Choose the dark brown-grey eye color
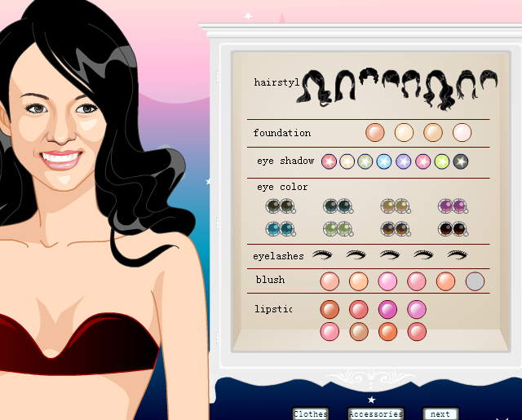Image resolution: width=522 pixels, height=420 pixels. click(x=281, y=206)
